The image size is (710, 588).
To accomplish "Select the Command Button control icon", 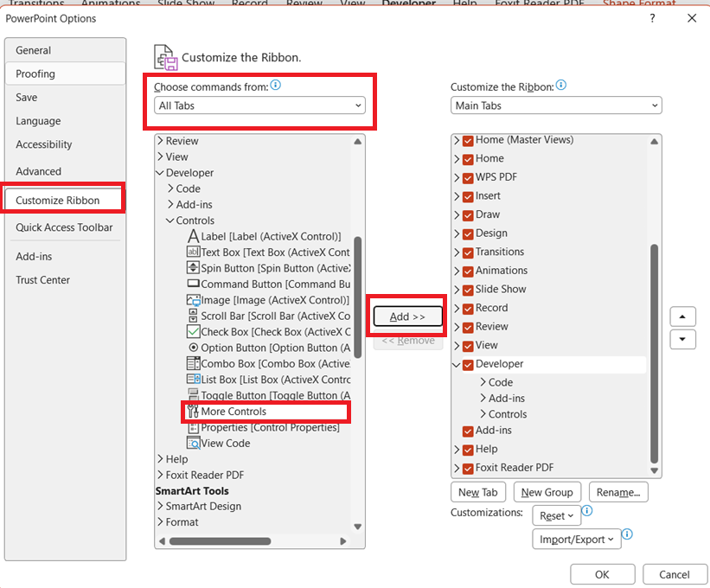I will [194, 284].
